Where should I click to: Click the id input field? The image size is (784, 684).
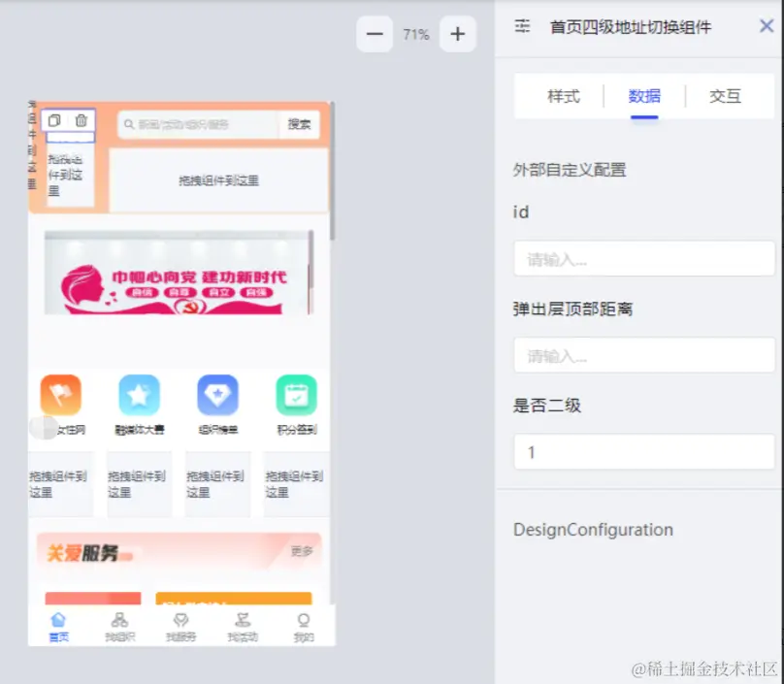point(643,258)
